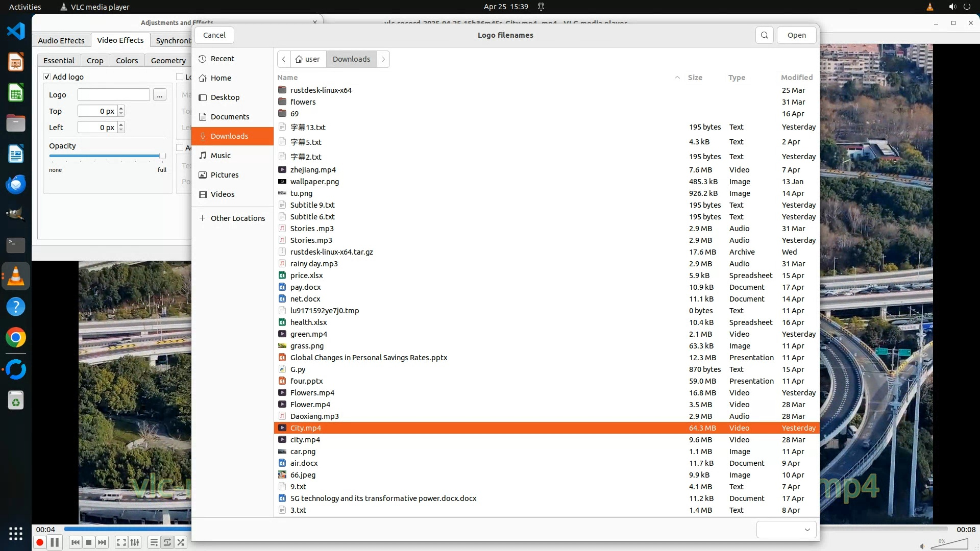Image resolution: width=980 pixels, height=551 pixels.
Task: Enable shuffle random playback icon
Action: click(x=181, y=542)
